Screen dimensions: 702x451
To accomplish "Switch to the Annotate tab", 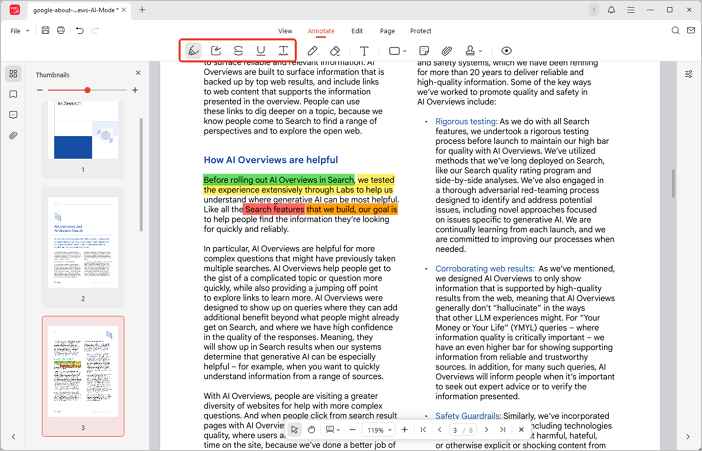I will coord(321,31).
